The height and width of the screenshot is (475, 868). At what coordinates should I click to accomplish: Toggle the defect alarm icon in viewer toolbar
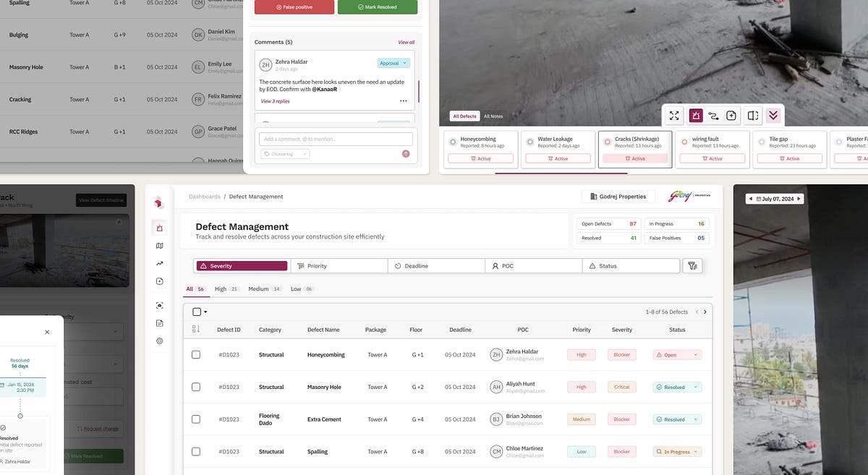point(695,116)
